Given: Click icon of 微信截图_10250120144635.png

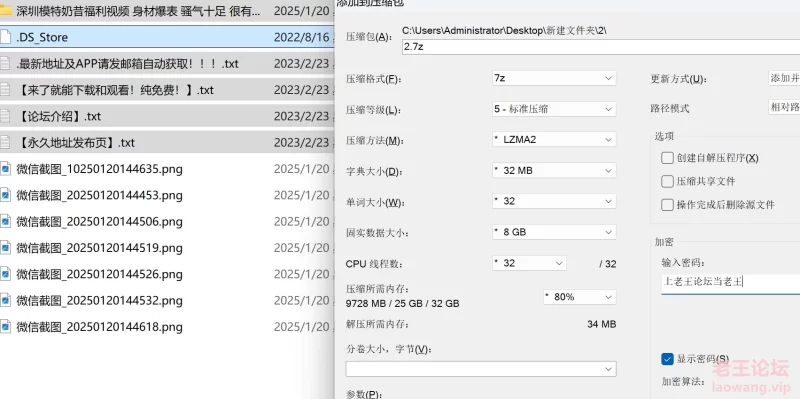Looking at the screenshot, I should point(5,169).
